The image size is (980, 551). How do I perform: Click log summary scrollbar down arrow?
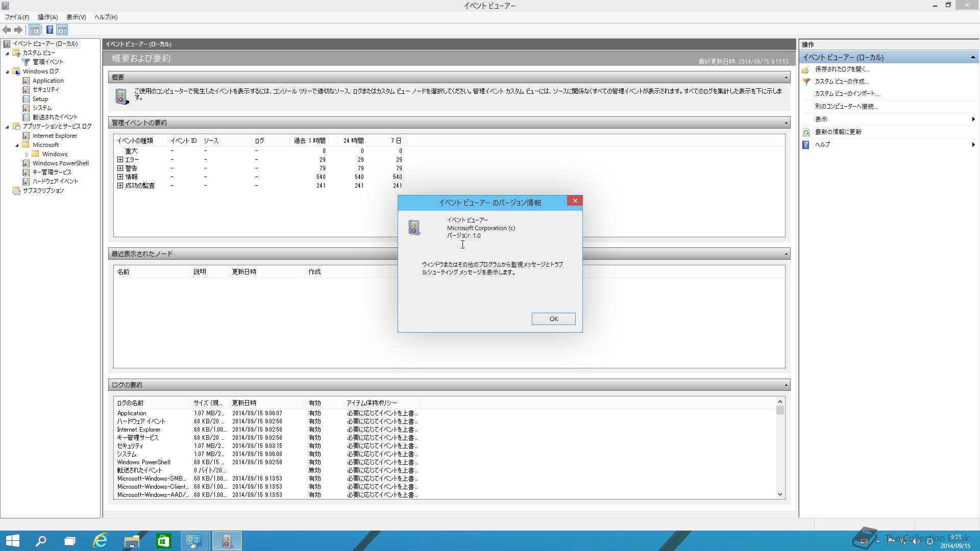780,494
